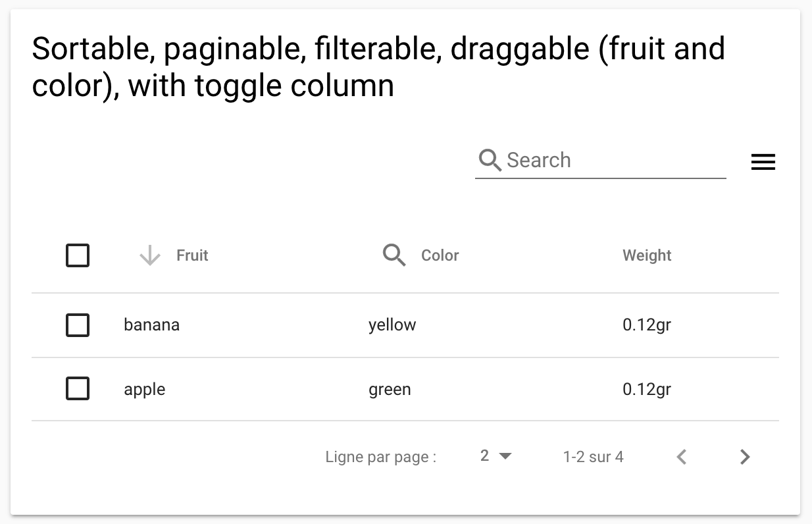This screenshot has height=524, width=812.
Task: Go to next page with right chevron
Action: (x=744, y=457)
